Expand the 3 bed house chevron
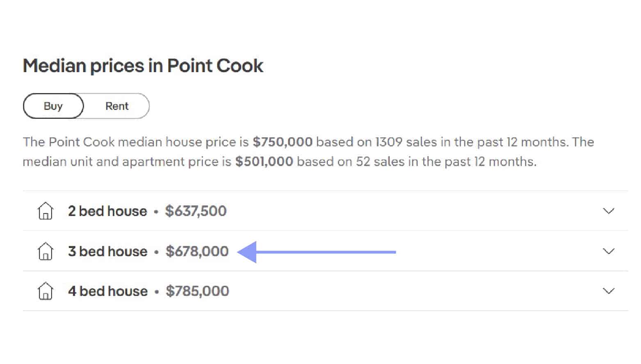The height and width of the screenshot is (364, 641). point(609,251)
